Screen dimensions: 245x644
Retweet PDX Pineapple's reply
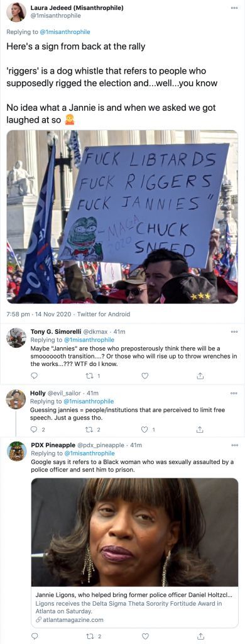(93, 636)
